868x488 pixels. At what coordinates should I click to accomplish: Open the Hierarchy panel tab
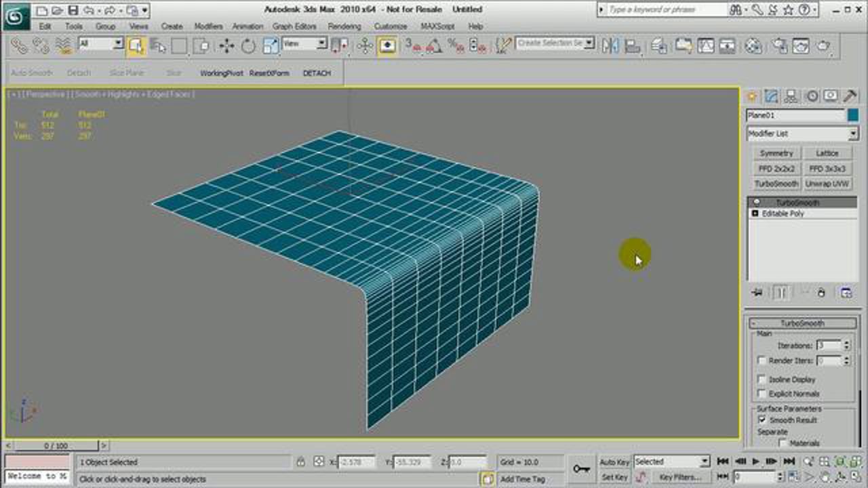791,96
